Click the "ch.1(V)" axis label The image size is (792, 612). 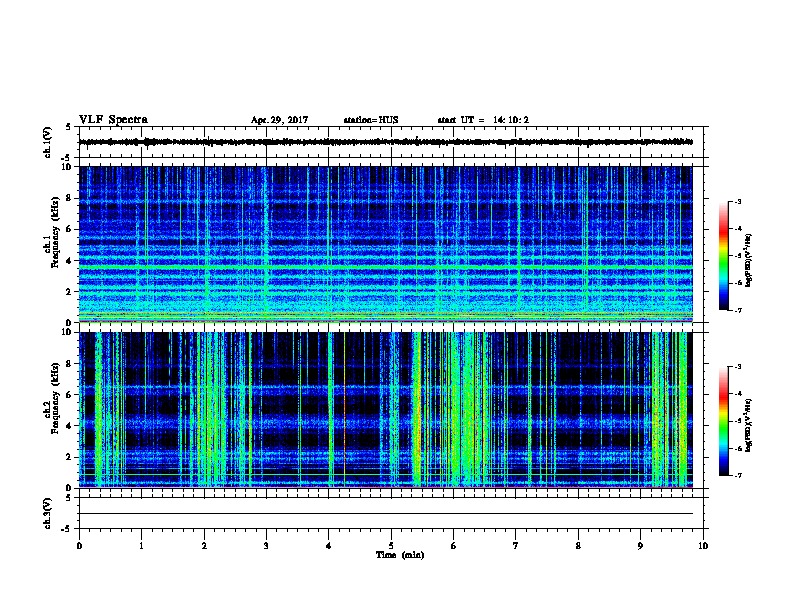point(48,142)
